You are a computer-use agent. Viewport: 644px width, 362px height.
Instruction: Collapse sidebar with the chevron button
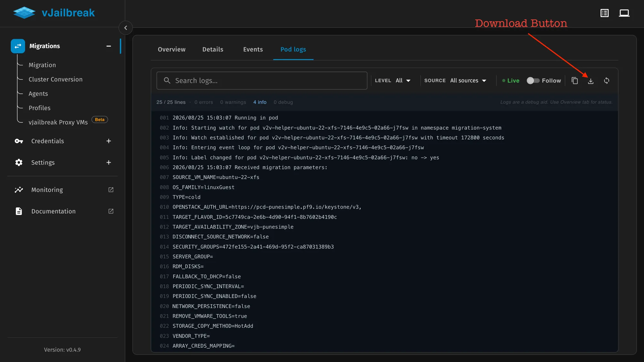click(x=126, y=28)
